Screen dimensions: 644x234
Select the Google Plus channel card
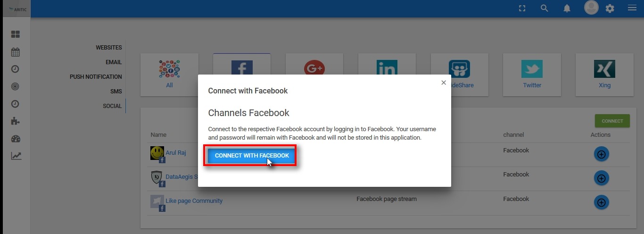tap(314, 64)
